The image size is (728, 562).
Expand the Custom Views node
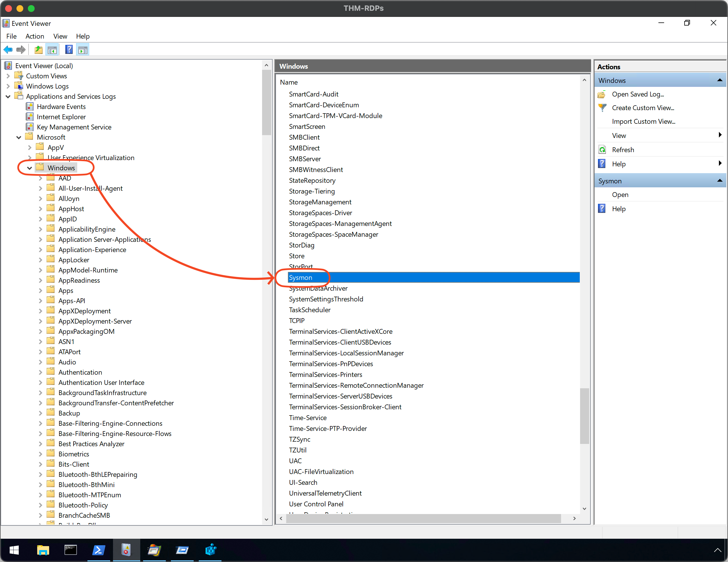pos(8,76)
